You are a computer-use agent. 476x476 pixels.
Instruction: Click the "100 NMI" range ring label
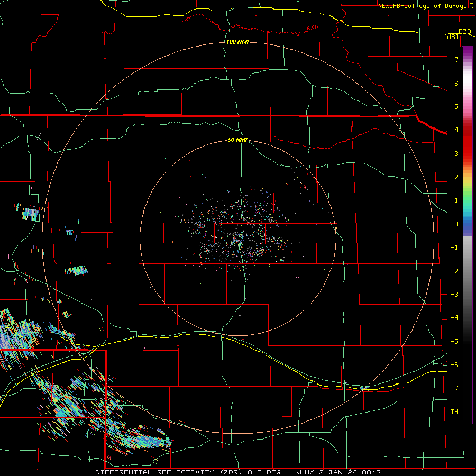tap(237, 42)
